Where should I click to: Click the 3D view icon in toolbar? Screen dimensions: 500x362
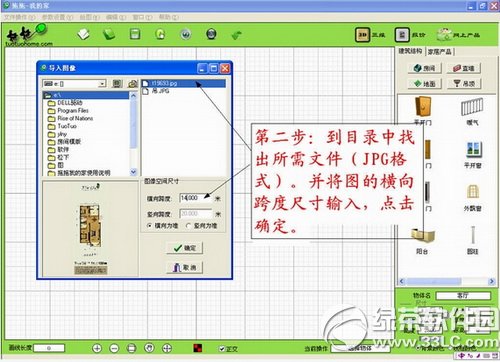point(362,35)
